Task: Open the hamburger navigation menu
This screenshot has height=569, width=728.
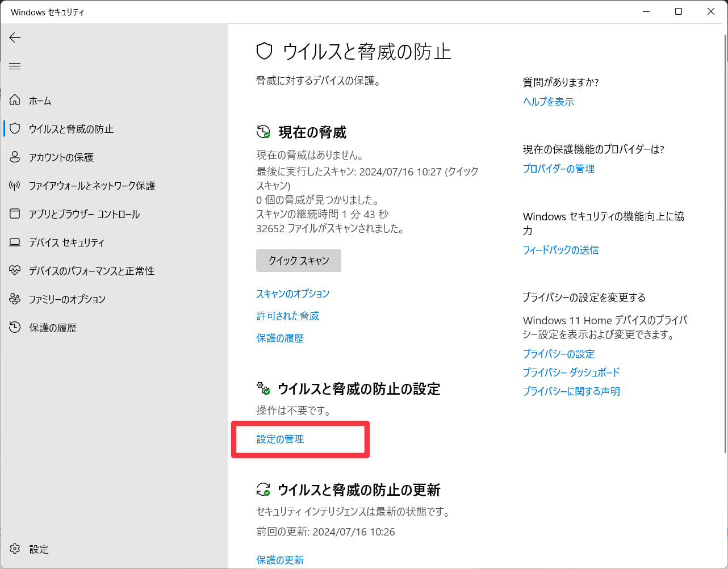Action: [15, 66]
